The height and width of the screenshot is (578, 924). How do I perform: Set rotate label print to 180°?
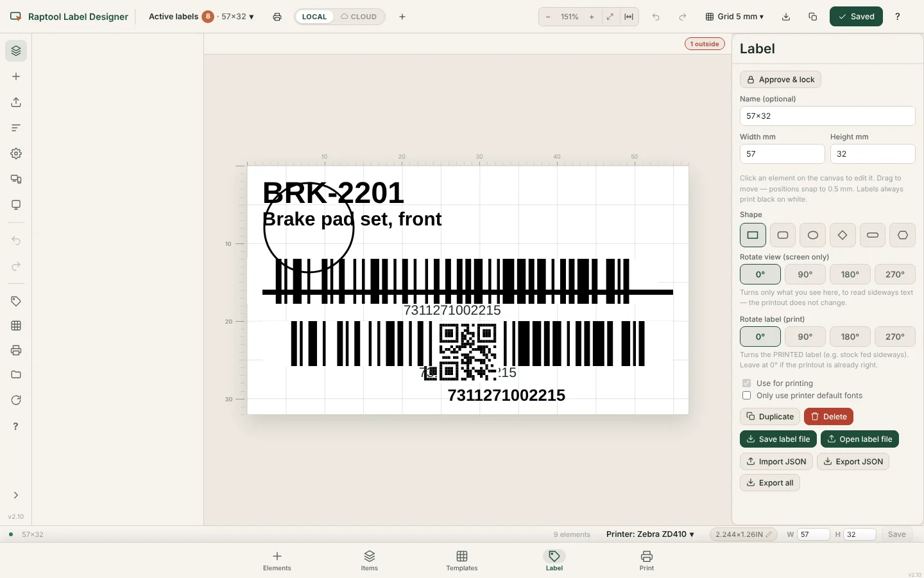tap(850, 337)
